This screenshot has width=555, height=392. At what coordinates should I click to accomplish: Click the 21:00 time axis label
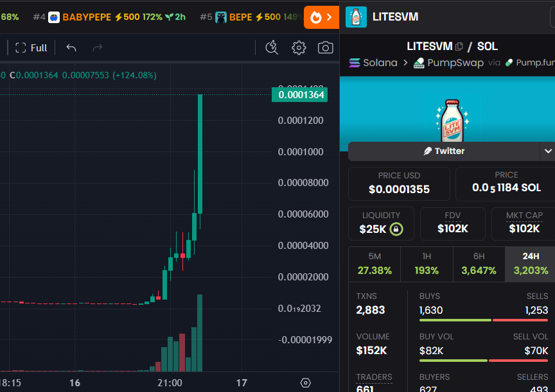[170, 383]
